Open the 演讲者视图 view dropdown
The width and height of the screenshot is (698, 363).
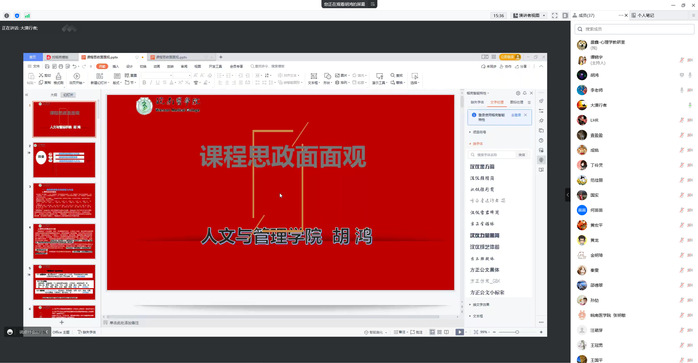[529, 15]
